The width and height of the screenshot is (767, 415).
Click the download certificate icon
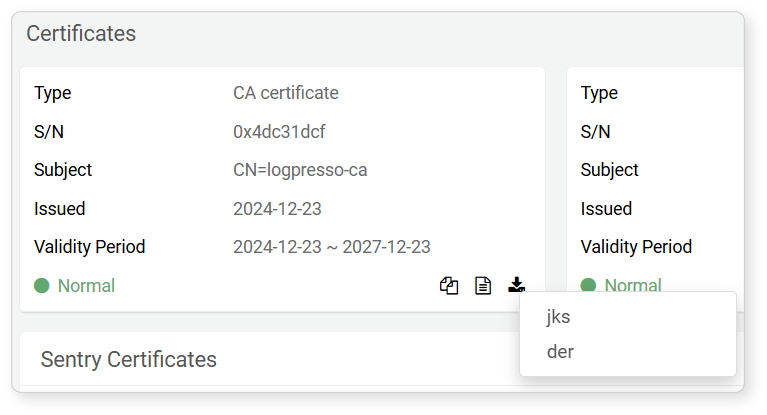coord(517,285)
